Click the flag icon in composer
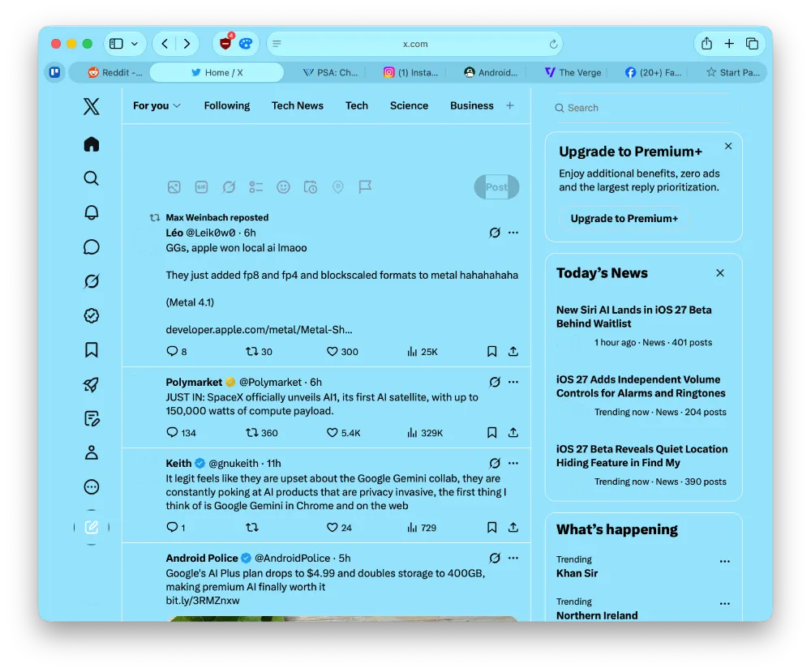 365,186
